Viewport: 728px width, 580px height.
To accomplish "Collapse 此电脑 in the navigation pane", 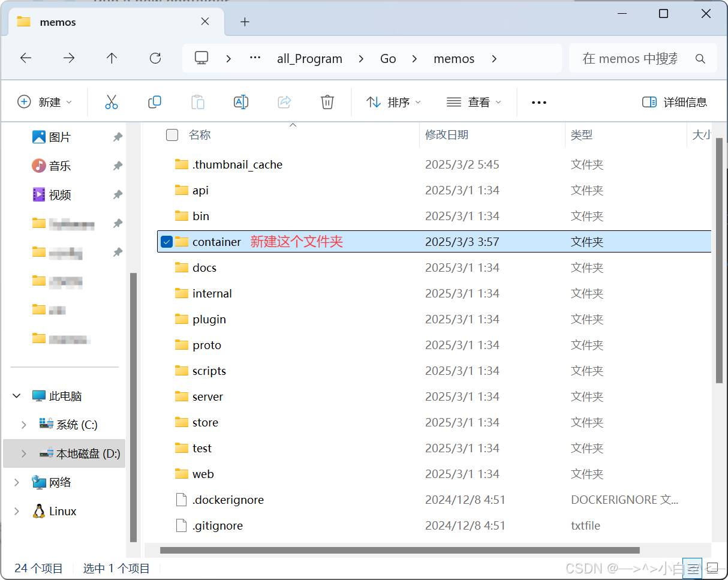I will point(16,396).
